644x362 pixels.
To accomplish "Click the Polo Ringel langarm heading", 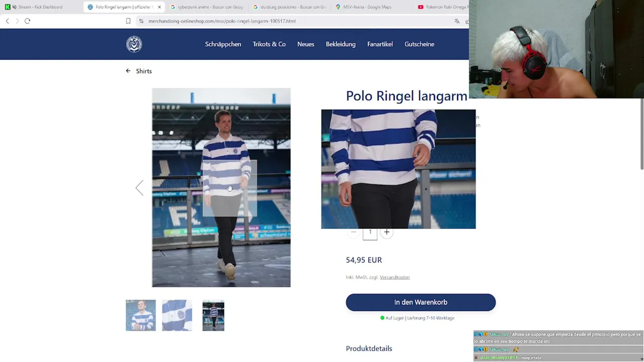I will pos(407,96).
